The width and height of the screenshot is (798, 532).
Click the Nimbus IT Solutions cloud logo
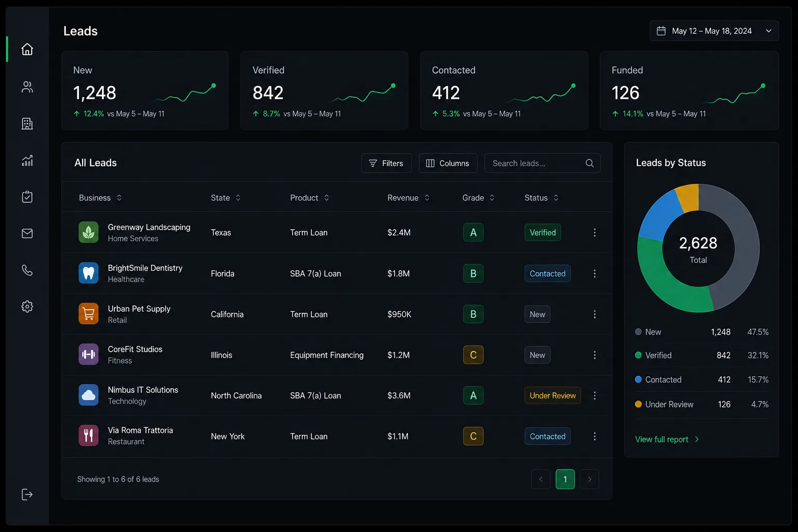[x=88, y=395]
